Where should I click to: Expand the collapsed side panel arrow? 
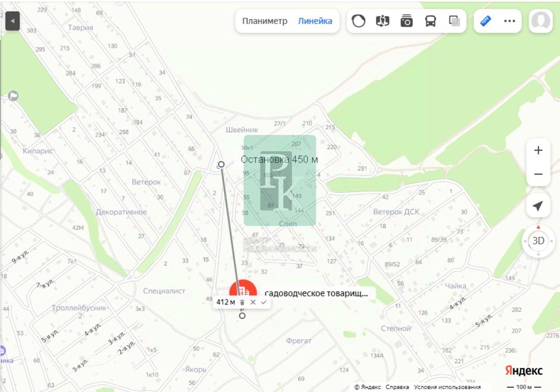(x=12, y=21)
